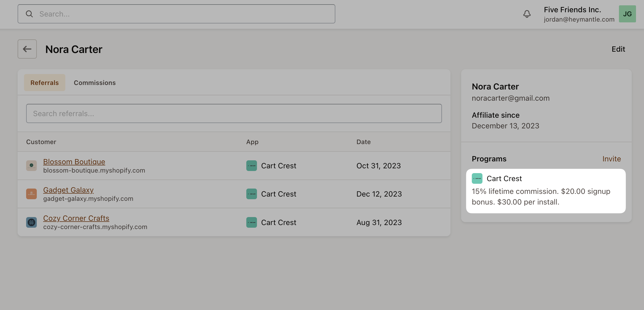The width and height of the screenshot is (644, 310).
Task: Click the Blossom Boutique store avatar
Action: click(x=31, y=165)
